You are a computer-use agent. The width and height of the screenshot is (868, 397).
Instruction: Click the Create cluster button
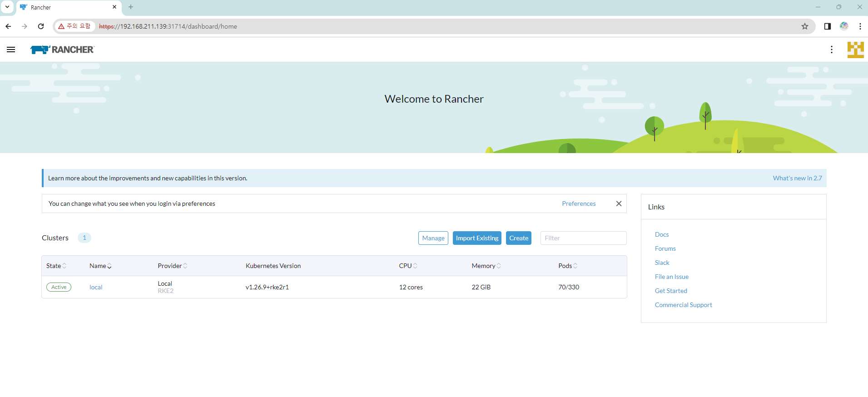(519, 238)
